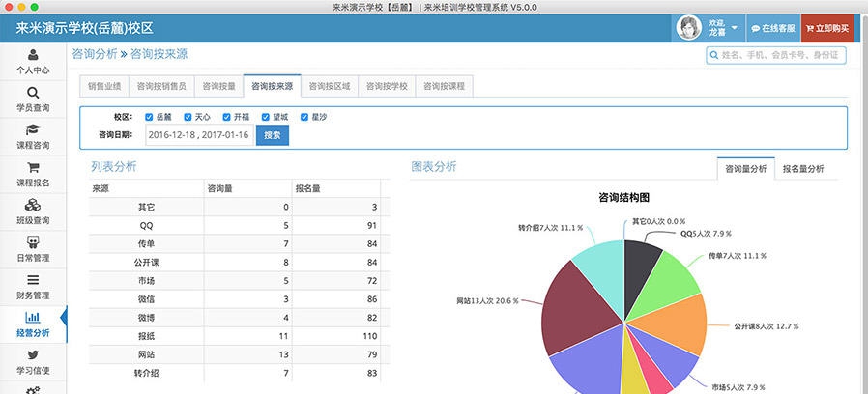Open 班级查询 cubes icon

click(x=33, y=206)
